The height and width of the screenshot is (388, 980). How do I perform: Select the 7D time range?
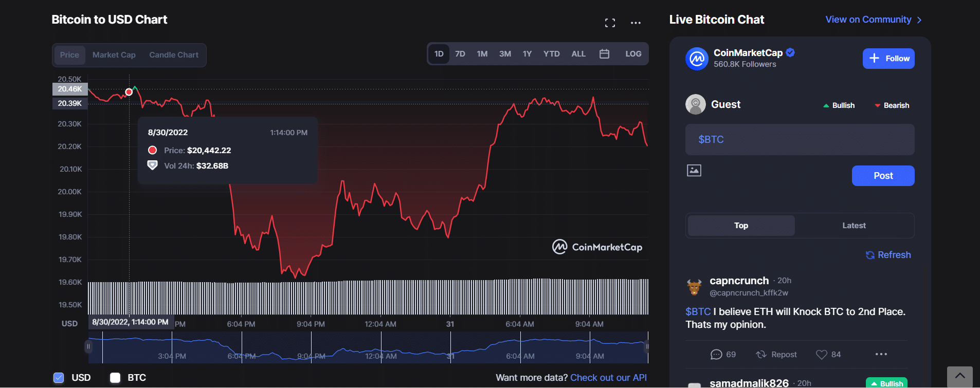pyautogui.click(x=460, y=54)
